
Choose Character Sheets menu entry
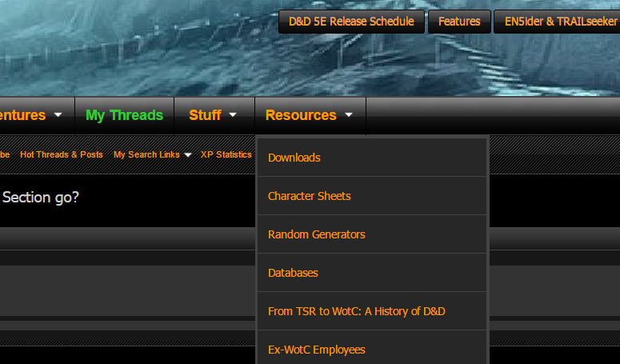point(372,196)
